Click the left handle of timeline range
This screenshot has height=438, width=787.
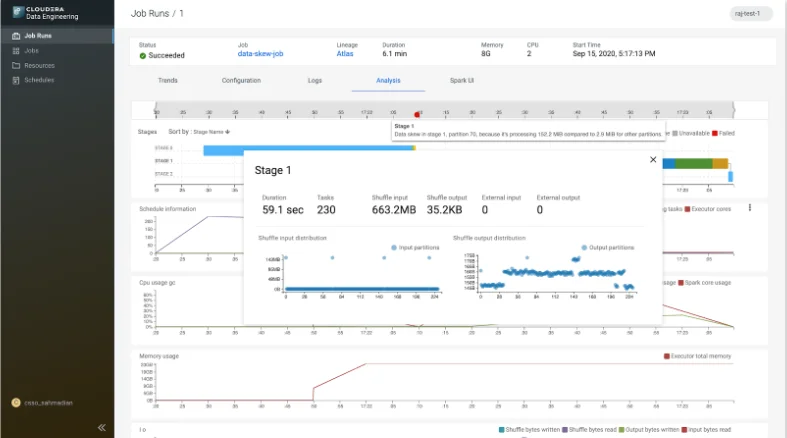pos(156,110)
